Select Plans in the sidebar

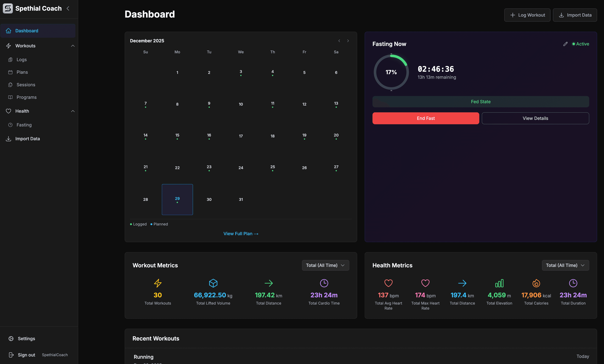[x=22, y=72]
